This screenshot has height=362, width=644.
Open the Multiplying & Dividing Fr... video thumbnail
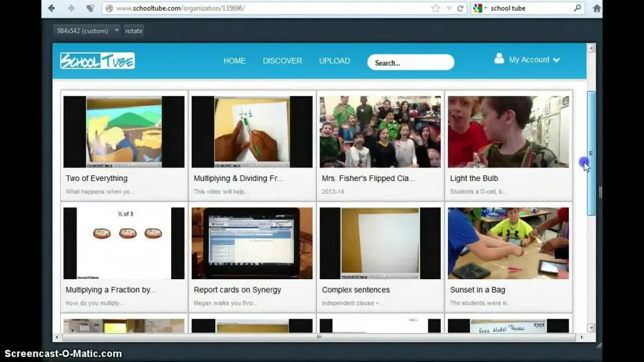(x=252, y=132)
